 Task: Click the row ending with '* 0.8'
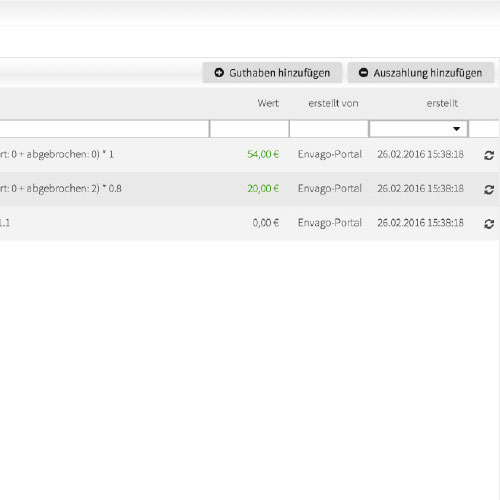249,189
